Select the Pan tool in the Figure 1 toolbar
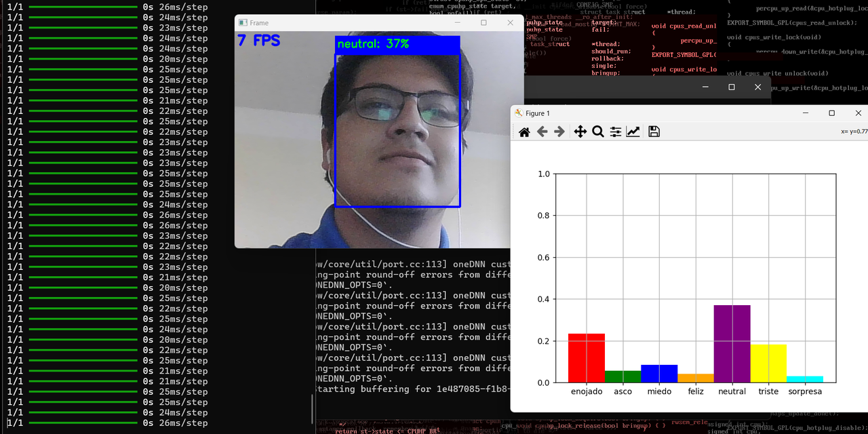868x434 pixels. (580, 132)
